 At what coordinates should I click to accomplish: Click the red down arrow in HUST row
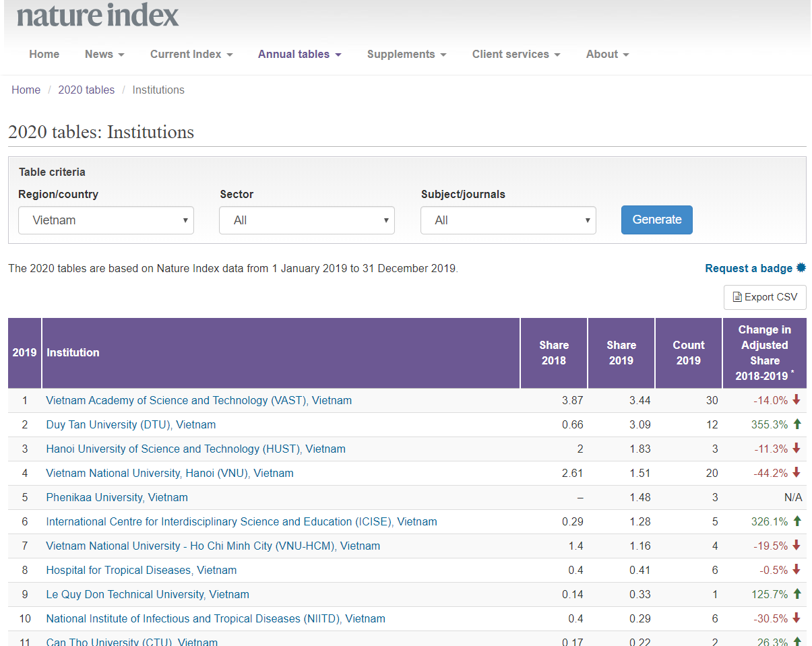(797, 448)
